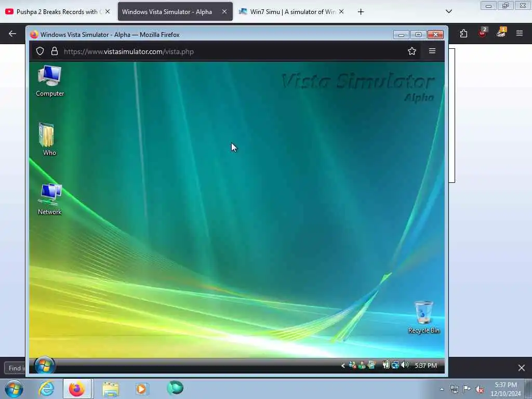Click the shield tracking protection icon
This screenshot has height=399, width=532.
[x=40, y=51]
